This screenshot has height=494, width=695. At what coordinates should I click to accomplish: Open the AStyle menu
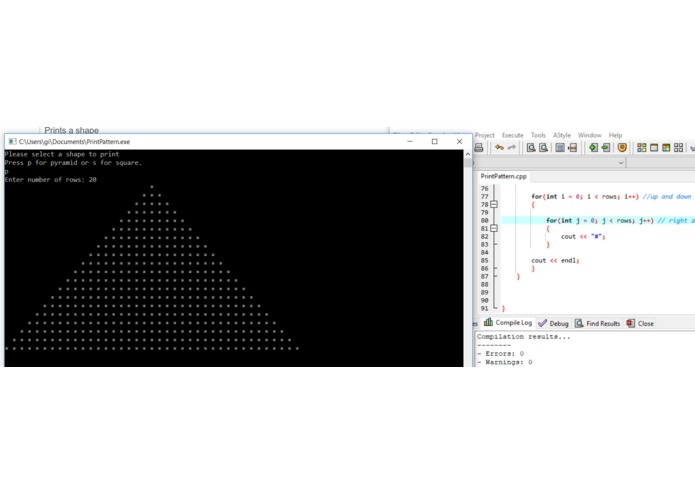coord(562,135)
